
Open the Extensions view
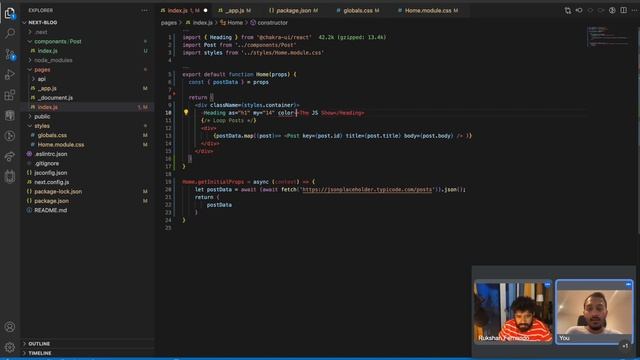pyautogui.click(x=10, y=95)
